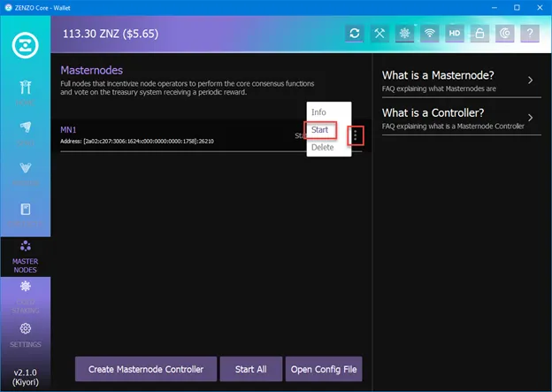Open the Send page from sidebar
Viewport: 552px width, 392px height.
[x=26, y=133]
